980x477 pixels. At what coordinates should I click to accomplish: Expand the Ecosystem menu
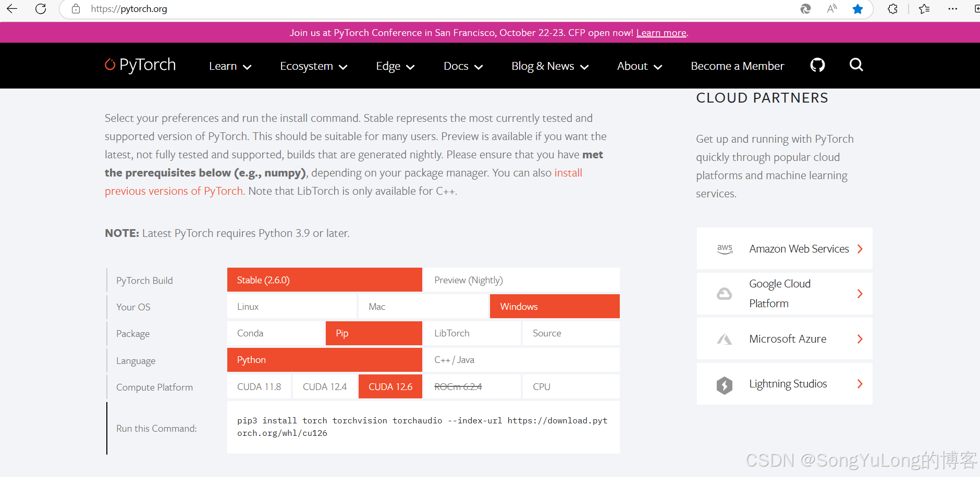[313, 66]
